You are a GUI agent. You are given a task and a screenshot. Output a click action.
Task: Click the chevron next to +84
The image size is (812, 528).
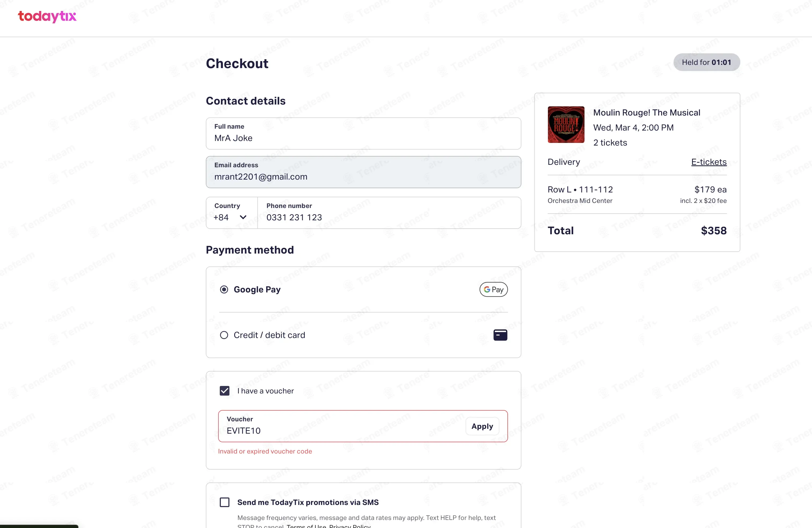pos(243,217)
